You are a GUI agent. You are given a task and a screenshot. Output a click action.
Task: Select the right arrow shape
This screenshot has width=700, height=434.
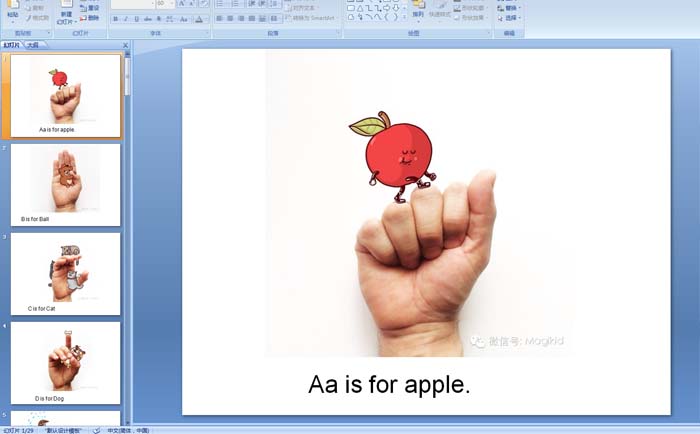coord(387,8)
